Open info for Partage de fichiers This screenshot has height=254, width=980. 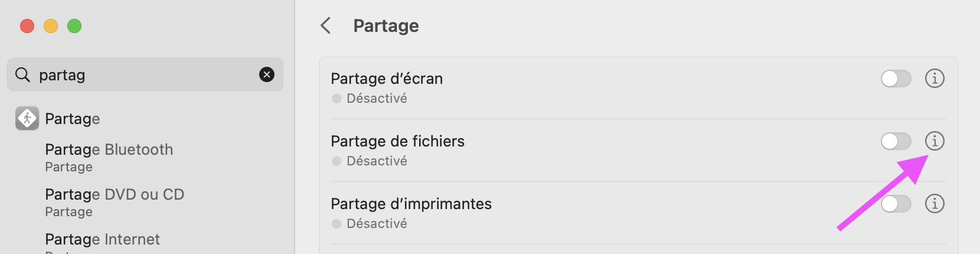tap(935, 141)
